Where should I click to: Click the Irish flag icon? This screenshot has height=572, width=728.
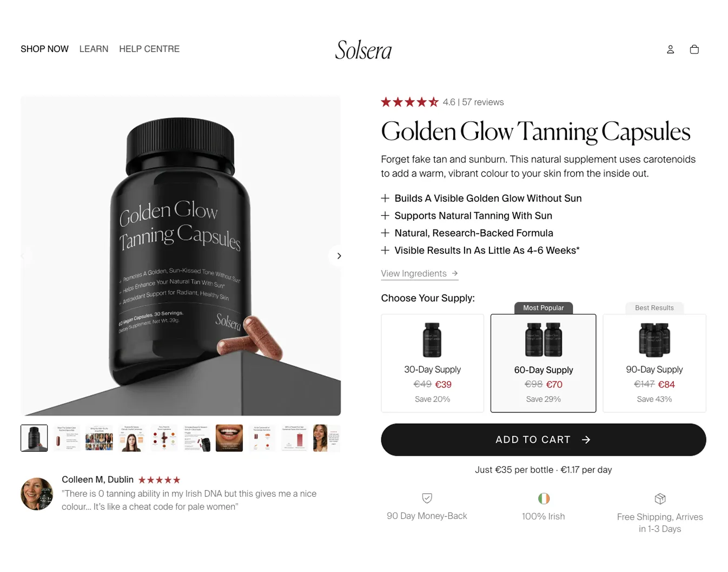pyautogui.click(x=544, y=498)
